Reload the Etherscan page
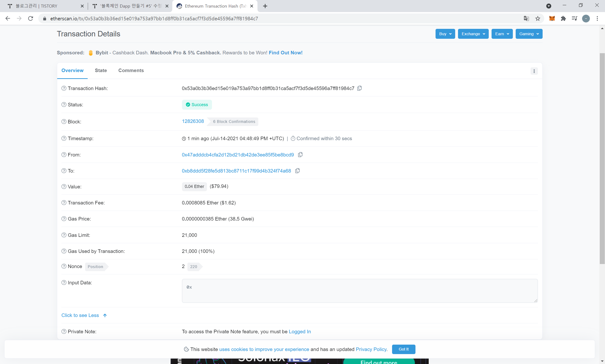 point(30,19)
